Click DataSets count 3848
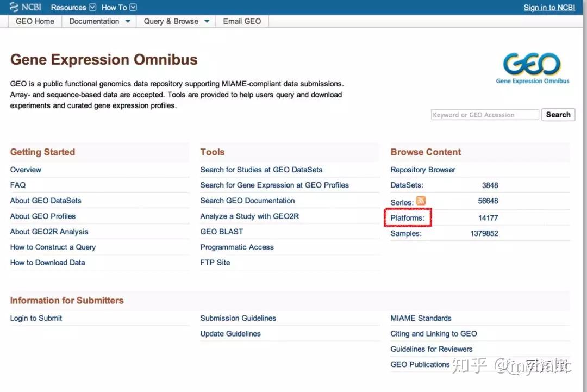Screen dimensions: 587x392 490,185
